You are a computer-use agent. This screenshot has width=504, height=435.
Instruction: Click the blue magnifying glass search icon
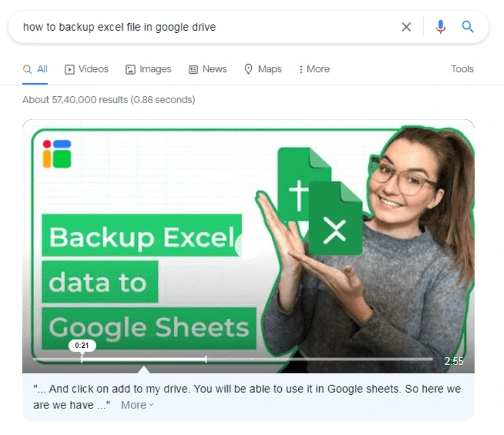pyautogui.click(x=467, y=27)
